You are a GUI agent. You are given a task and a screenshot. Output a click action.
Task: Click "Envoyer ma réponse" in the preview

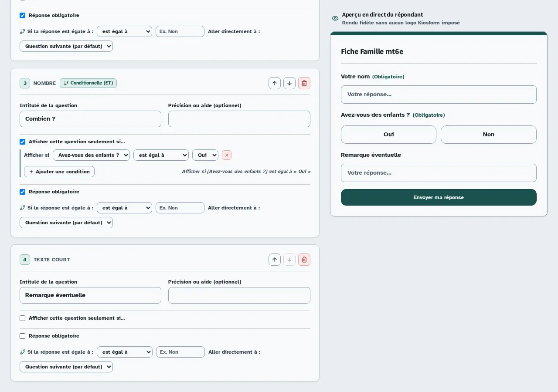pos(439,197)
